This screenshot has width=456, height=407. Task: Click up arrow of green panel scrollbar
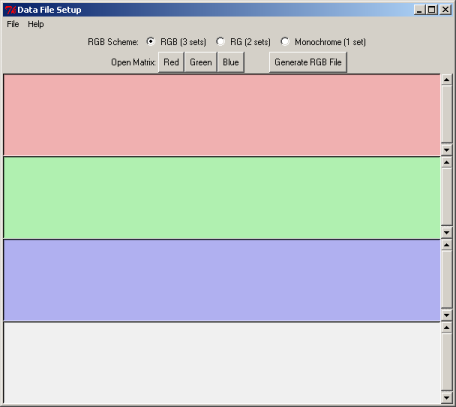(x=447, y=162)
